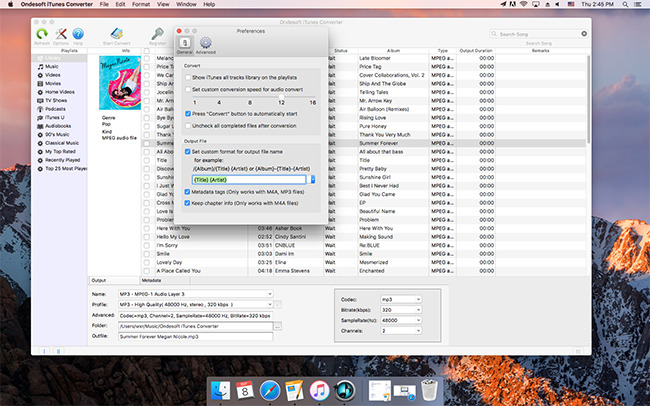Expand the output file name format dropdown
650x406 pixels.
[x=313, y=180]
